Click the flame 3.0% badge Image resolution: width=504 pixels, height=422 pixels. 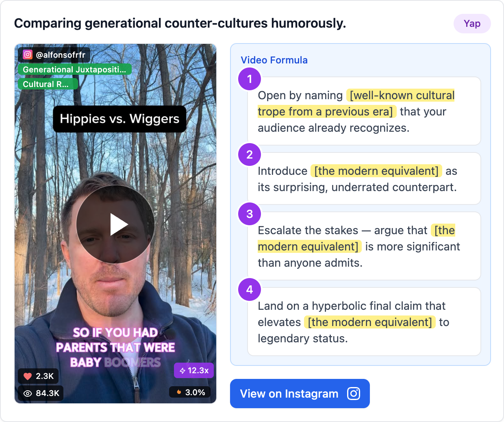pos(190,392)
